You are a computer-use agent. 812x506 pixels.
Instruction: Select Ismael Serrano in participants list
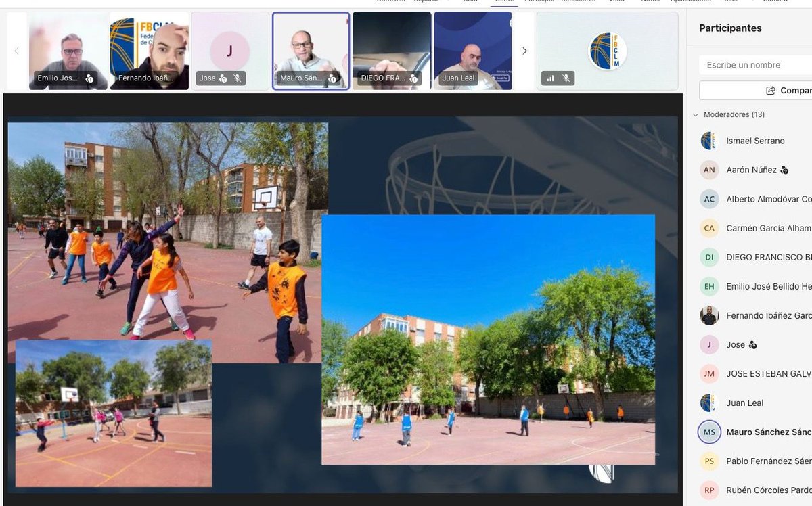755,141
